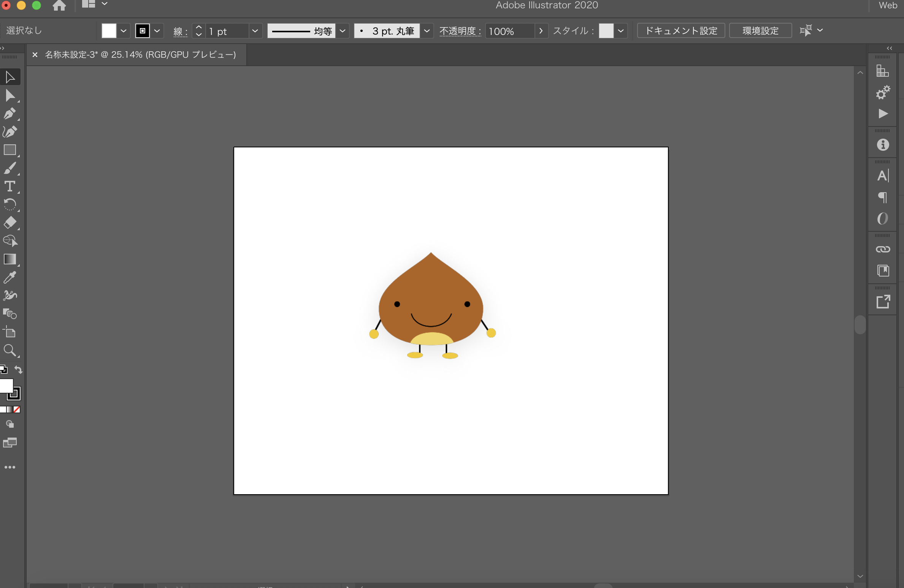The height and width of the screenshot is (588, 904).
Task: Change the screen mode
Action: point(10,443)
